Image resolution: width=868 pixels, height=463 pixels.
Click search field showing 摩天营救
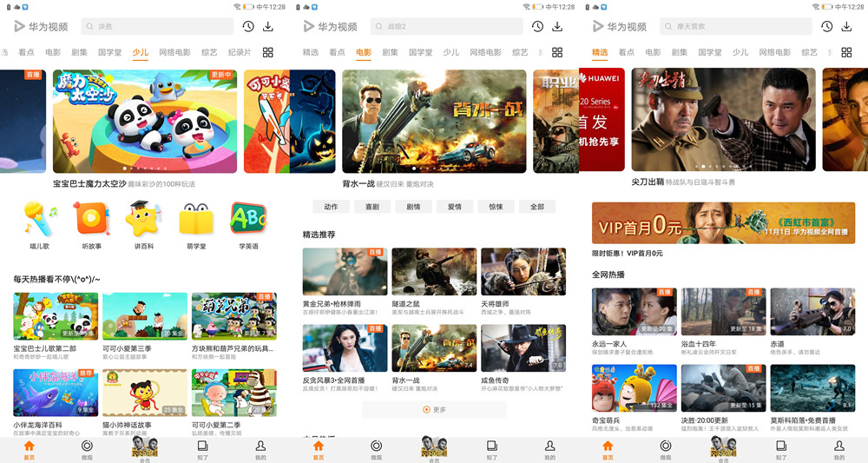pos(736,26)
